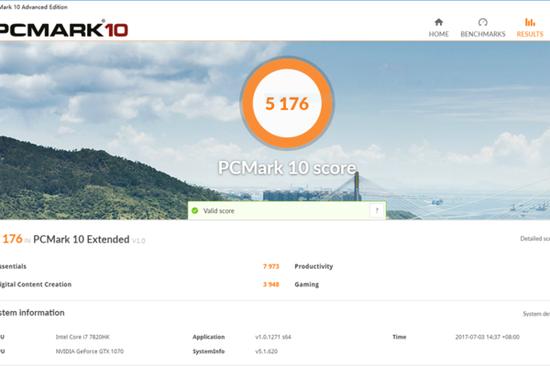Select the Intel Core i7 7820HK entry
The height and width of the screenshot is (366, 550).
pyautogui.click(x=82, y=337)
